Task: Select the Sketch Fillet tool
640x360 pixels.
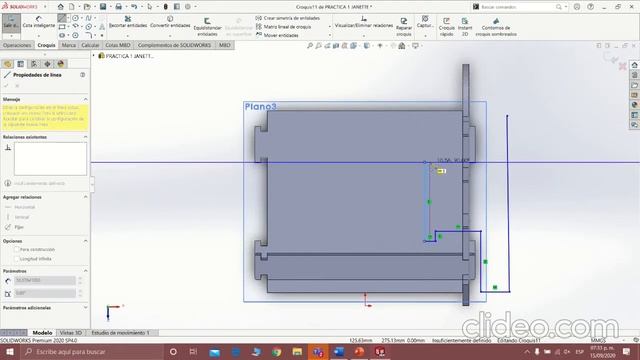Action: point(89,36)
